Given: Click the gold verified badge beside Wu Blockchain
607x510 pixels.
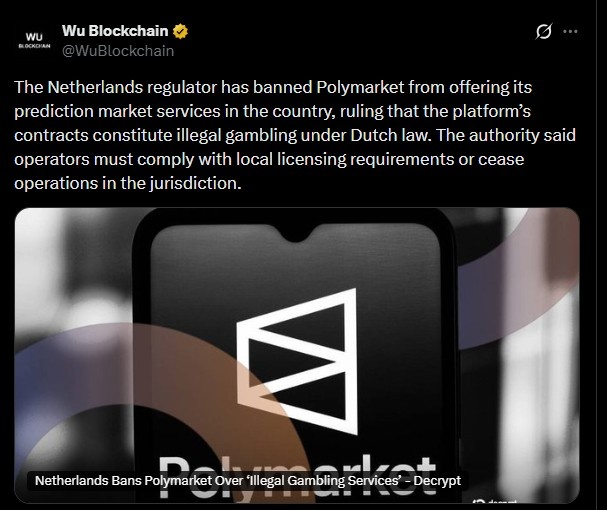Looking at the screenshot, I should (180, 31).
